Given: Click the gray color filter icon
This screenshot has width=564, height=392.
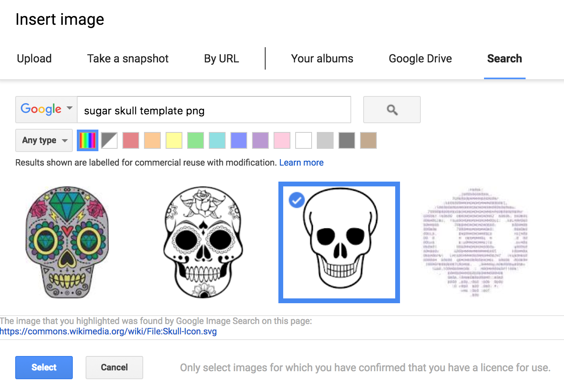Looking at the screenshot, I should pos(325,140).
